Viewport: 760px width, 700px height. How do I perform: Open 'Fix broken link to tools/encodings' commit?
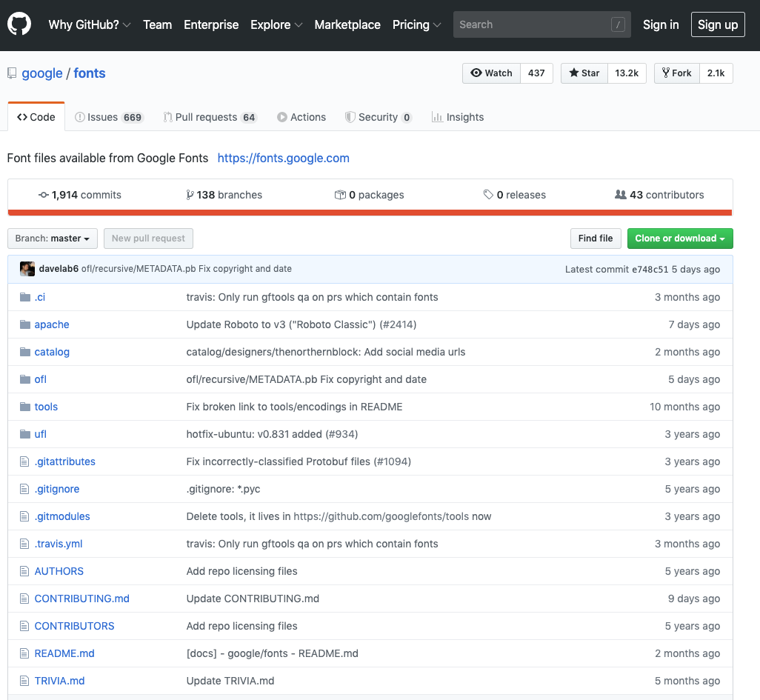(294, 407)
